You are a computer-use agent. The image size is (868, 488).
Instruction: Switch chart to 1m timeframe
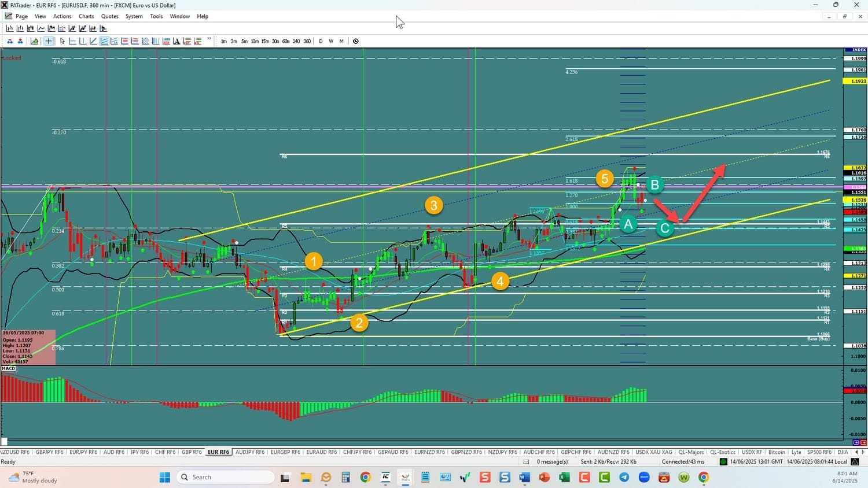pos(223,41)
